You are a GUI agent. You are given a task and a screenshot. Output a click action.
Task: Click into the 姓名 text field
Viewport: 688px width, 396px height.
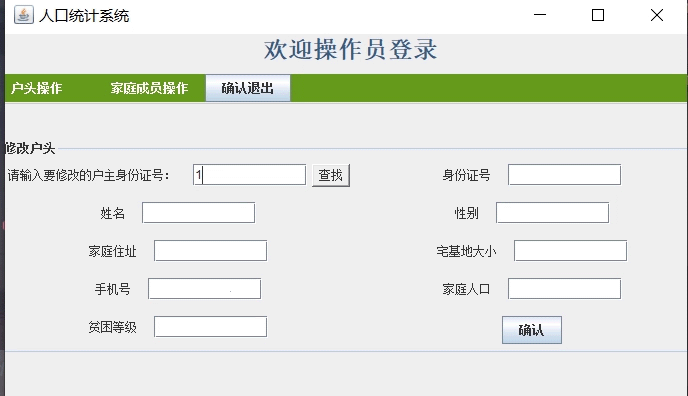point(198,213)
